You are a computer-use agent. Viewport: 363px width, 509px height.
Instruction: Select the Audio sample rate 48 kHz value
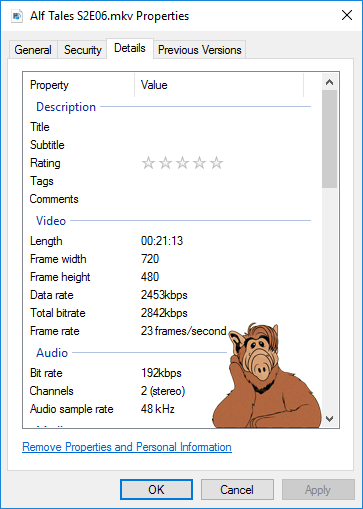[157, 409]
